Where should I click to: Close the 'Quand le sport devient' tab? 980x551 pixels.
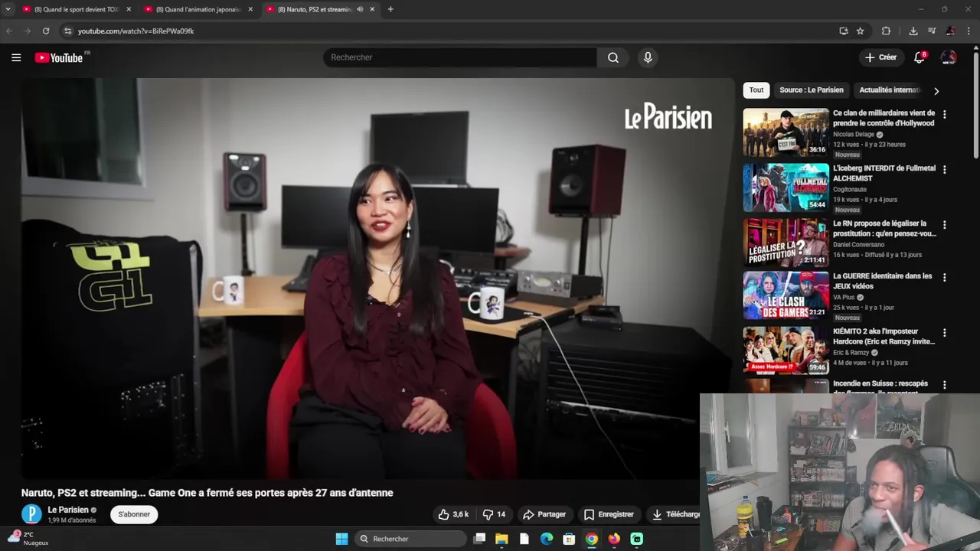pos(129,9)
